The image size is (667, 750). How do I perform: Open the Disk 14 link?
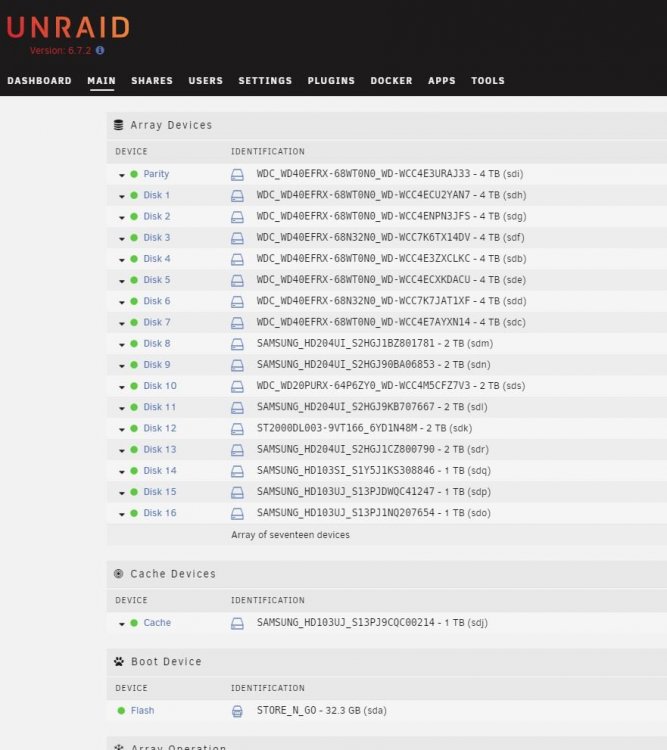point(160,471)
